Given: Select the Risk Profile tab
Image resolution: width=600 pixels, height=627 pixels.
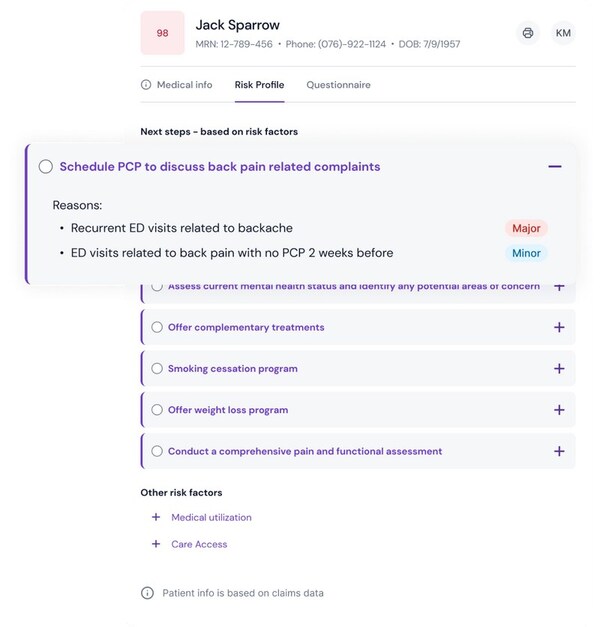Looking at the screenshot, I should tap(259, 85).
